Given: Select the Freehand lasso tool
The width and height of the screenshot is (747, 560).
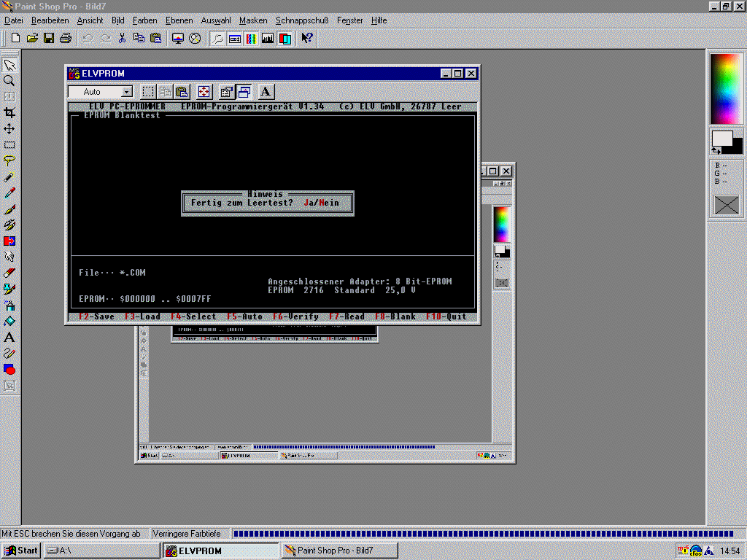Looking at the screenshot, I should [x=9, y=160].
